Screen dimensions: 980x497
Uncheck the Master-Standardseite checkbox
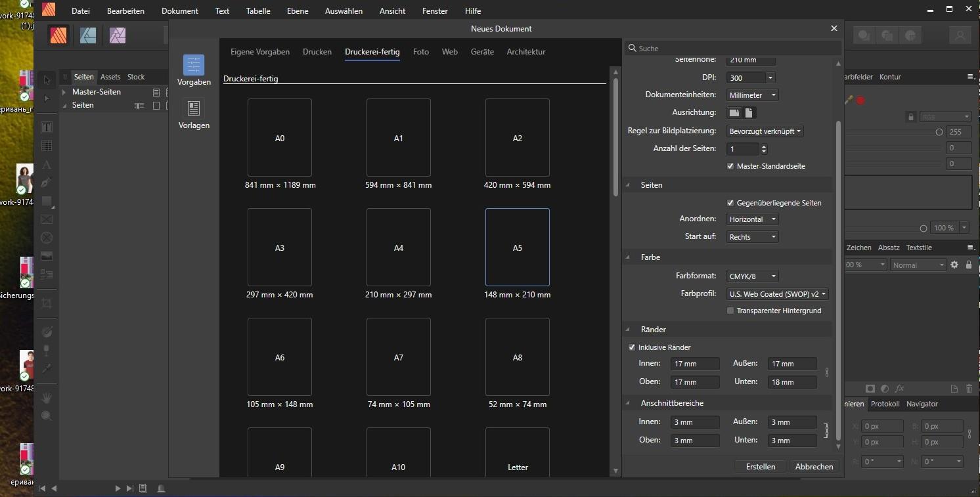pyautogui.click(x=730, y=166)
